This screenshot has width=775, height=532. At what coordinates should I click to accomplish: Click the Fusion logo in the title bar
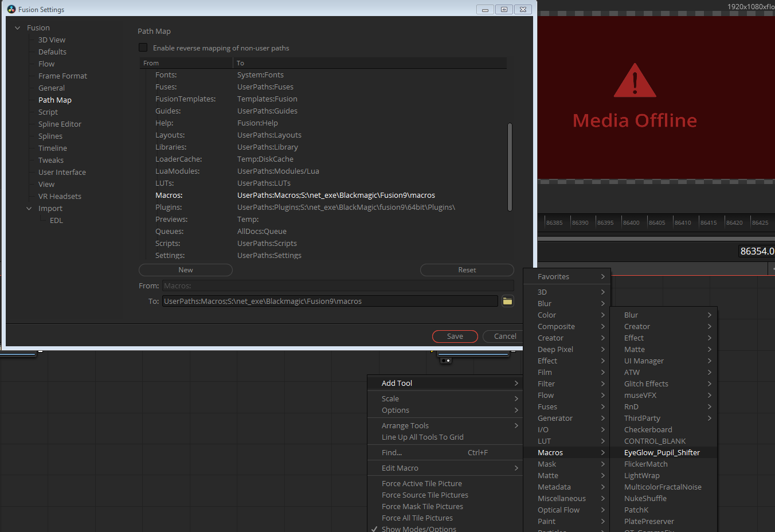(11, 9)
